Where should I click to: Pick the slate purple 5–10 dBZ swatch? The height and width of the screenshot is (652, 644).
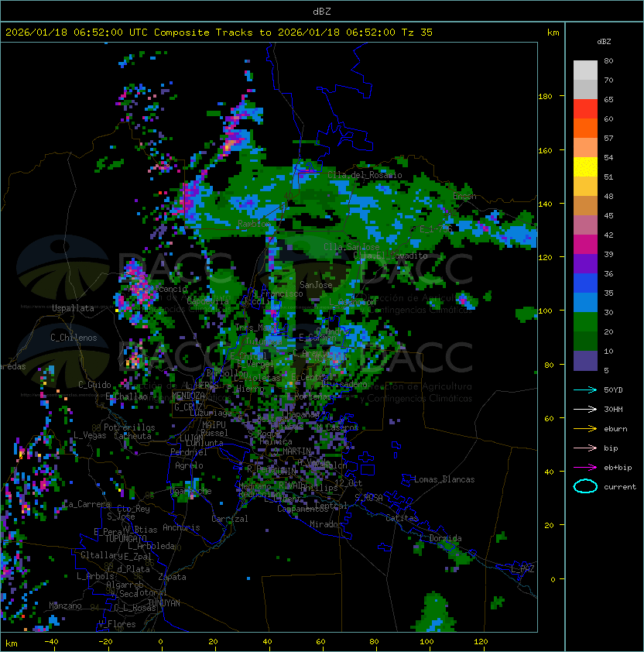pyautogui.click(x=585, y=361)
